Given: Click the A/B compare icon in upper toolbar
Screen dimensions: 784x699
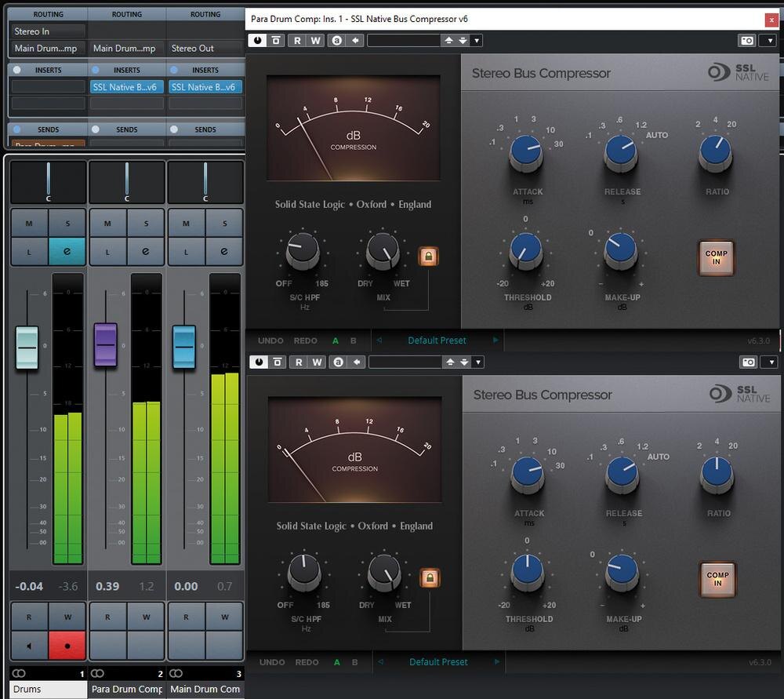Looking at the screenshot, I should point(337,41).
